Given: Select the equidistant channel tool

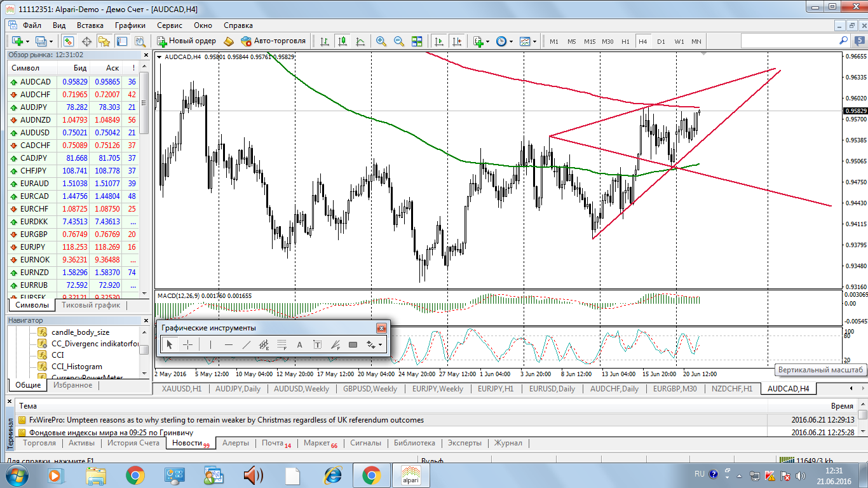Looking at the screenshot, I should click(264, 344).
